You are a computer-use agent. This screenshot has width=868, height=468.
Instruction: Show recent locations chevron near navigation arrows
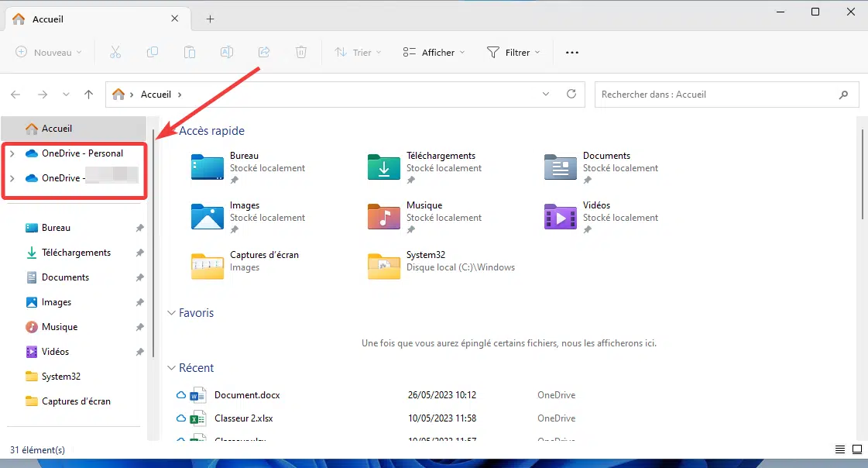[66, 95]
